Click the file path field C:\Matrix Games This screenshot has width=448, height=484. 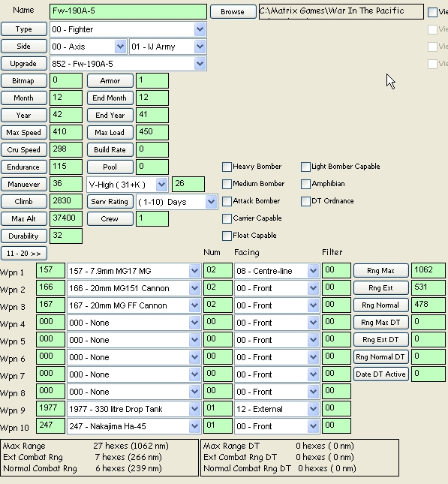click(341, 11)
